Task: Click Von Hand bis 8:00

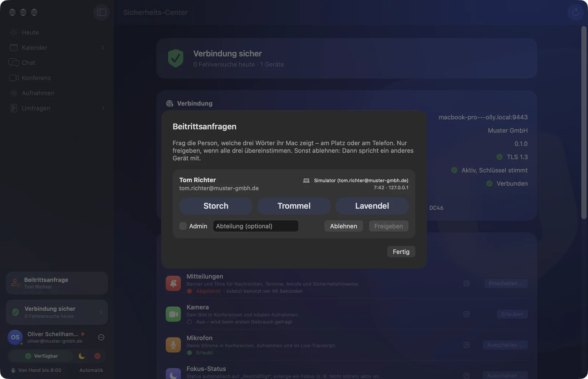Action: (36, 371)
